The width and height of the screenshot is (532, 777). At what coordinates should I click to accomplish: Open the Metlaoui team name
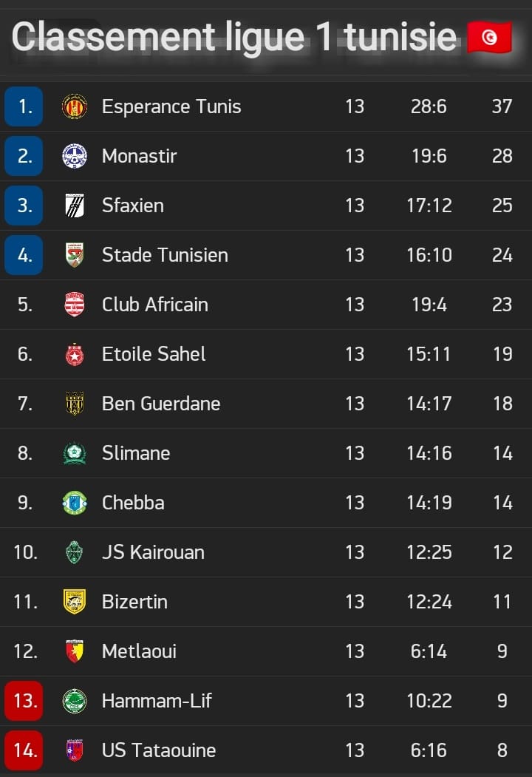point(139,651)
